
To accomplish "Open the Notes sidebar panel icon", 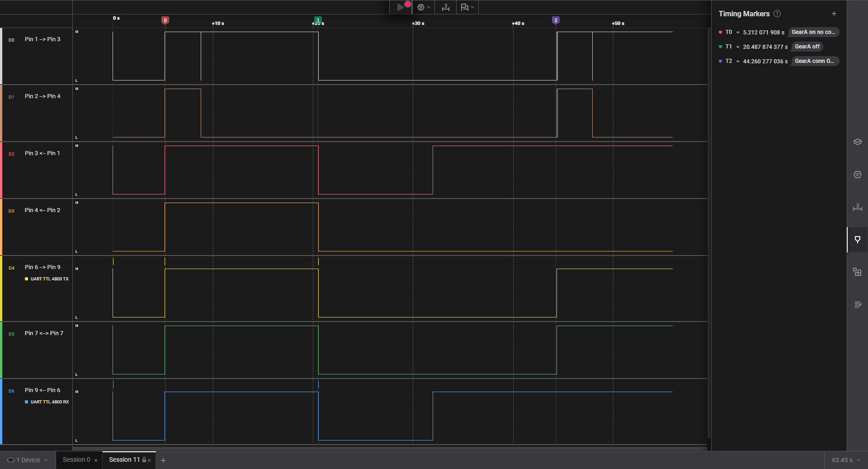I will tap(857, 305).
